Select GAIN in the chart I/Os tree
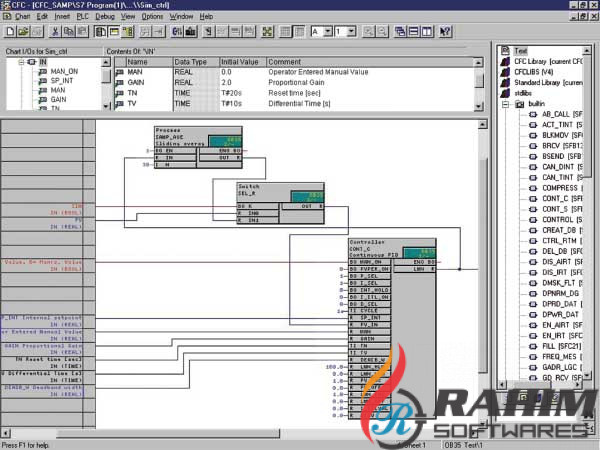Screen dimensions: 600x450 [x=59, y=99]
